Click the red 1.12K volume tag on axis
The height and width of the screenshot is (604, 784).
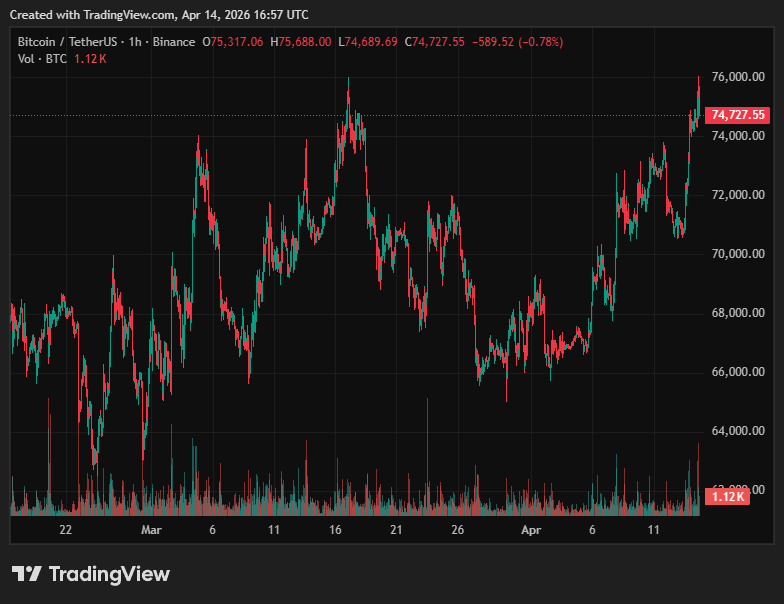pyautogui.click(x=727, y=497)
